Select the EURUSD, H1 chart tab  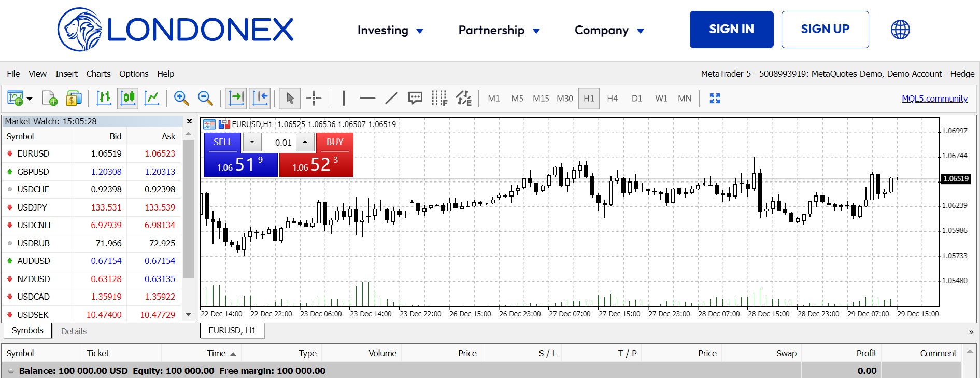pyautogui.click(x=232, y=330)
